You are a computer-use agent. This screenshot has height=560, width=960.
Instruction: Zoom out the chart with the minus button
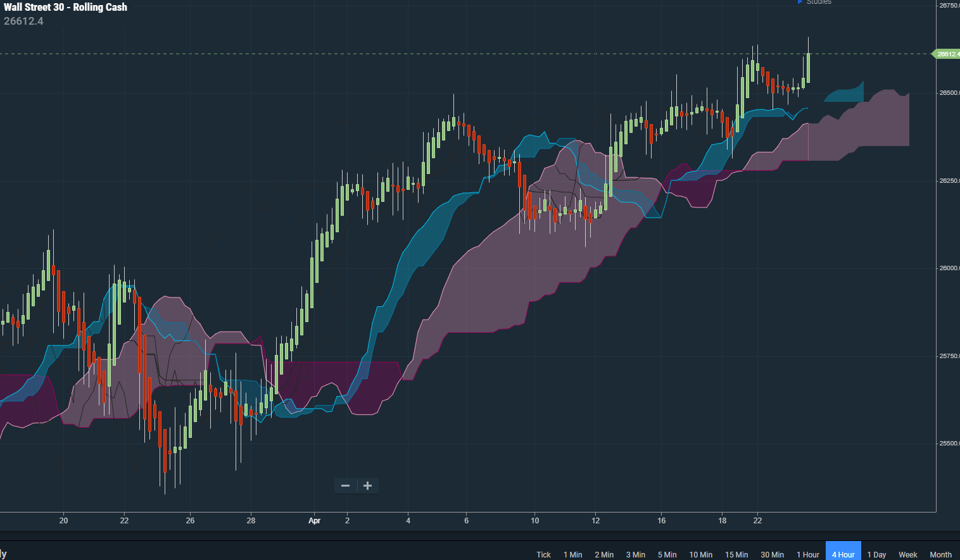(x=345, y=486)
